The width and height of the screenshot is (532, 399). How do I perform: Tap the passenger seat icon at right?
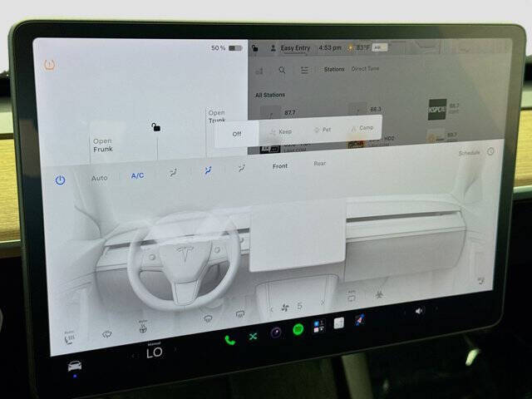pos(481,281)
